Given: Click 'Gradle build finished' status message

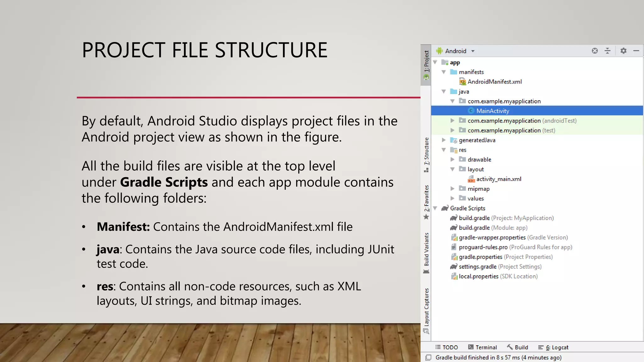Looking at the screenshot, I should [498, 358].
